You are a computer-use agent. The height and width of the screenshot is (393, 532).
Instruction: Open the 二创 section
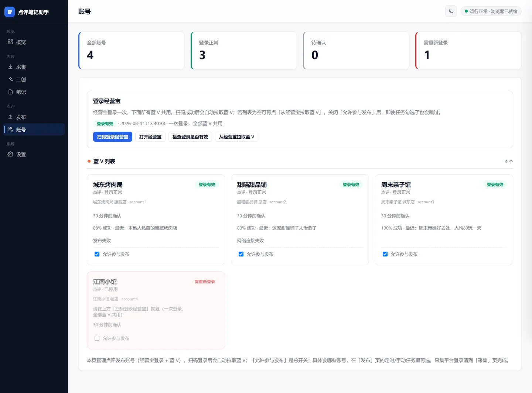[x=34, y=79]
